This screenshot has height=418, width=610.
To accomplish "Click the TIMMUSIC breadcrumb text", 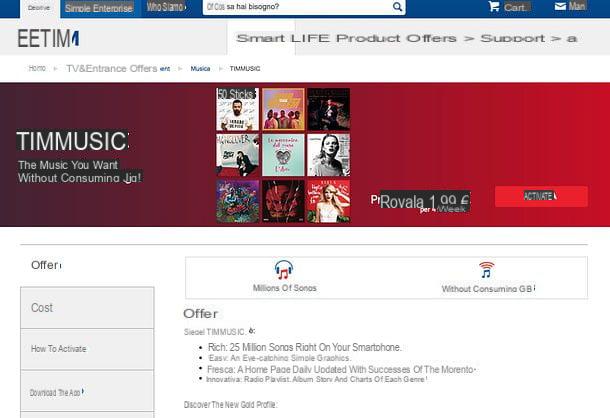I will coord(245,68).
